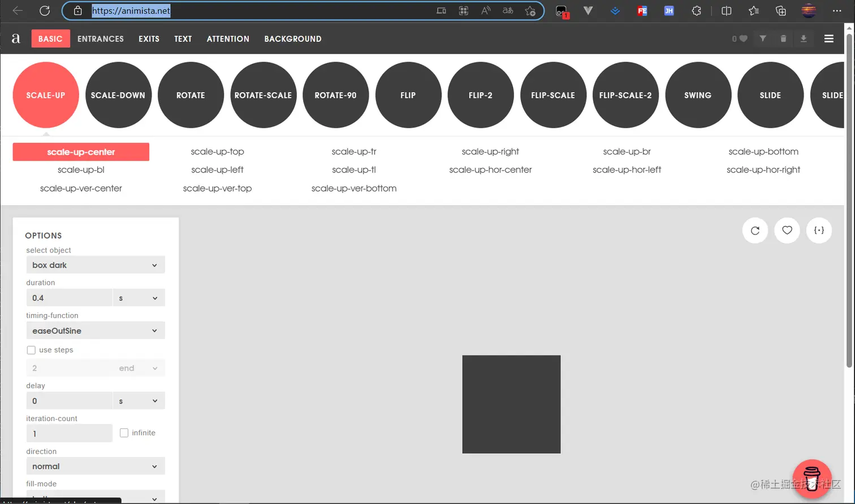
Task: Open the direction dropdown showing normal
Action: pos(96,466)
